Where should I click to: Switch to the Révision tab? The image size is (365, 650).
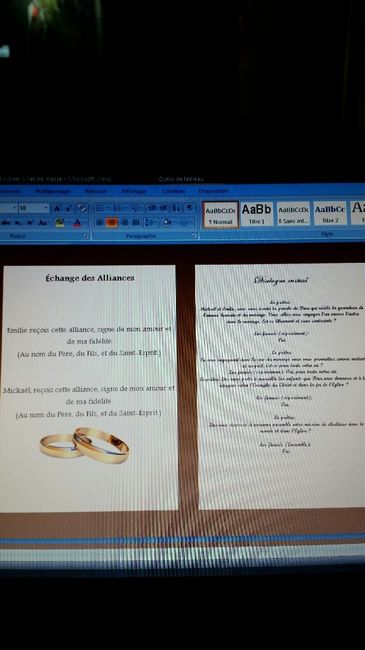pyautogui.click(x=96, y=192)
